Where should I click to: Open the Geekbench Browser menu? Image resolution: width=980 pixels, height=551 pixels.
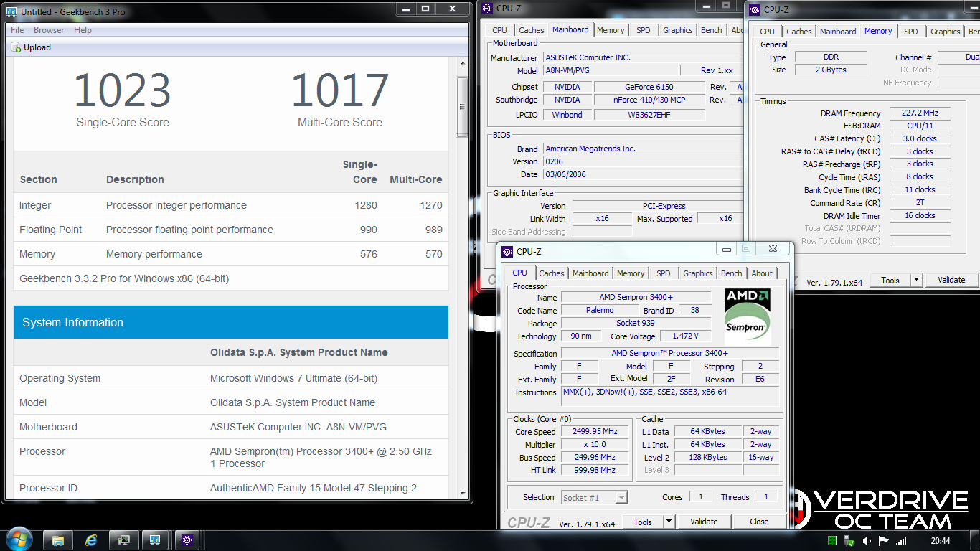(49, 30)
